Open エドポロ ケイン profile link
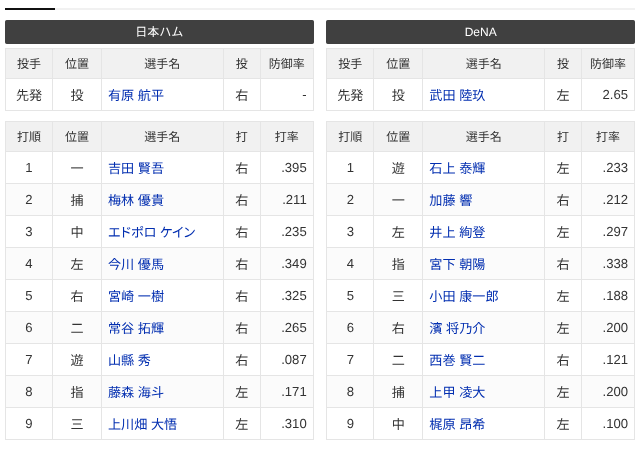 (152, 232)
